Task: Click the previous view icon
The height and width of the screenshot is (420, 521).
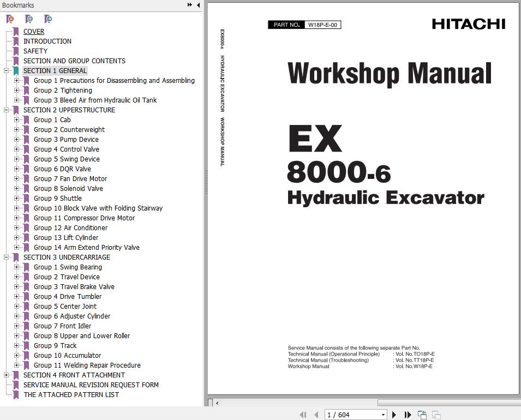Action: coord(422,415)
